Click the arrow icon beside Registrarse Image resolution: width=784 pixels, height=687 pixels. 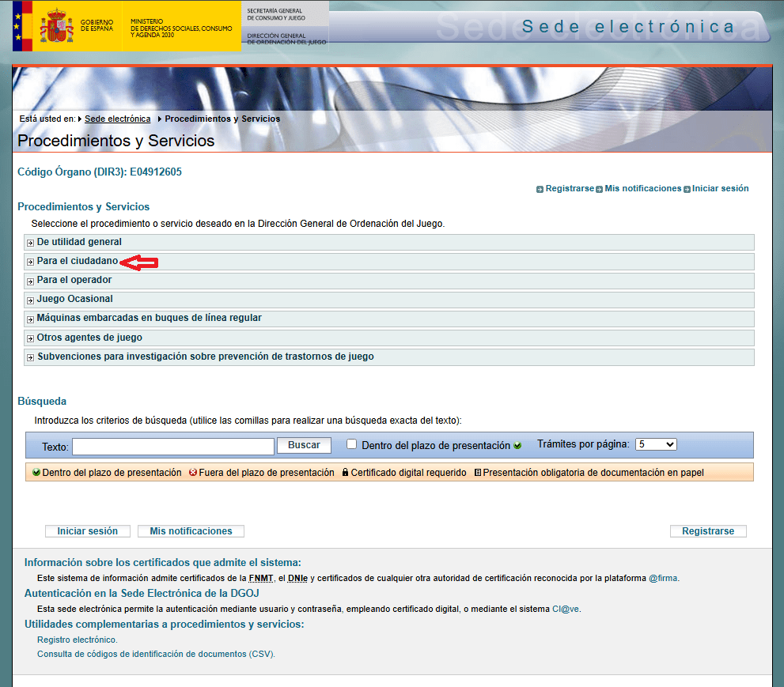(540, 189)
